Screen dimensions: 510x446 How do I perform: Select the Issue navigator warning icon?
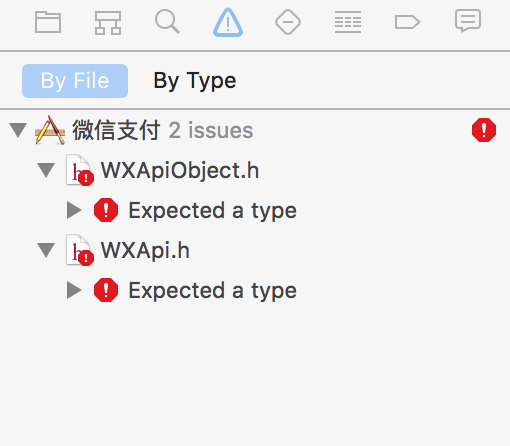[x=228, y=22]
